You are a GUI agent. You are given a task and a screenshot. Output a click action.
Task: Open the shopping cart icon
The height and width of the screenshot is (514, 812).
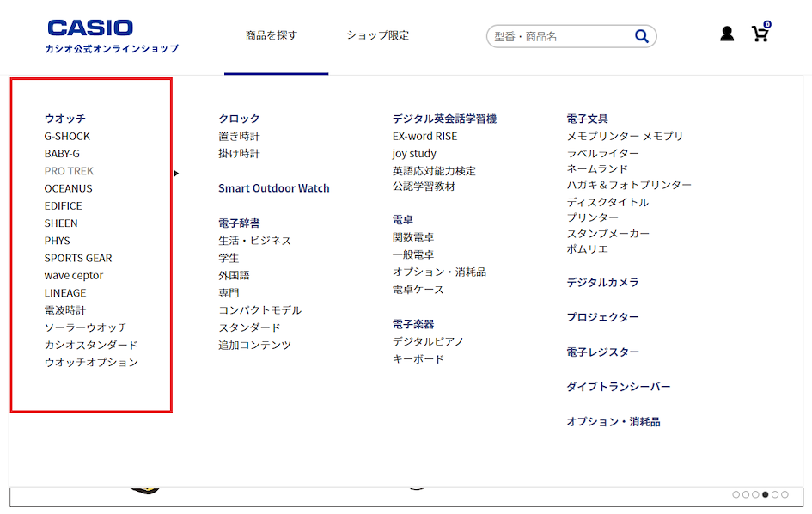click(760, 33)
